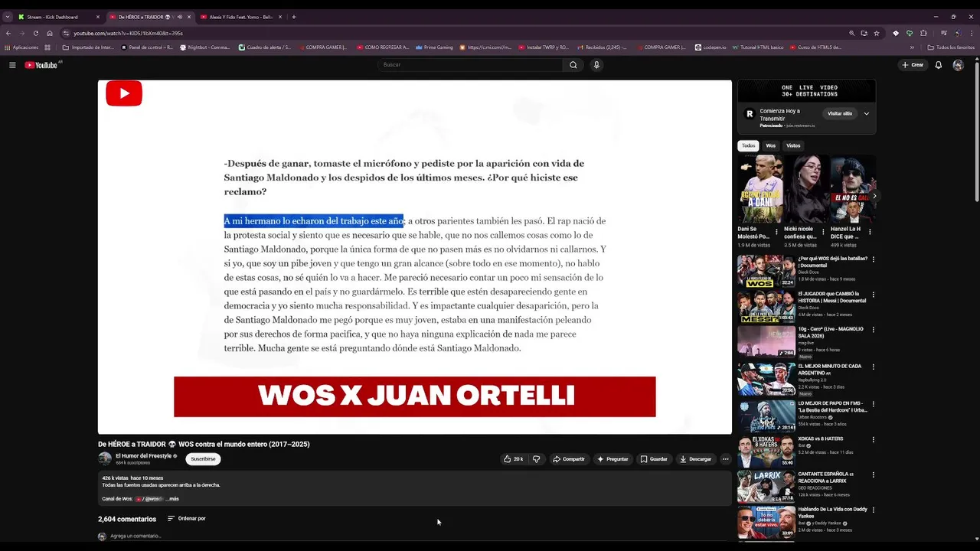Image resolution: width=980 pixels, height=551 pixels.
Task: Open the Cuadro de alerta bookmark
Action: tap(264, 47)
